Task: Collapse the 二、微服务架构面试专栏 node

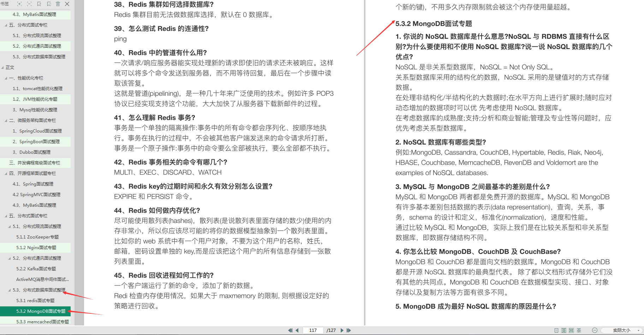Action: tap(6, 121)
